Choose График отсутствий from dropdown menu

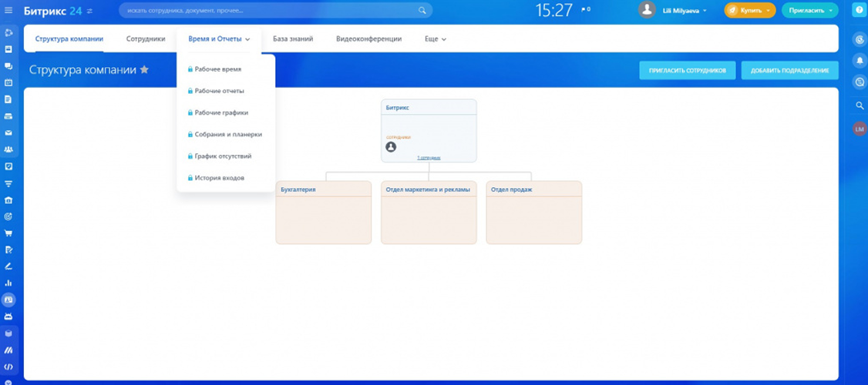(x=223, y=156)
